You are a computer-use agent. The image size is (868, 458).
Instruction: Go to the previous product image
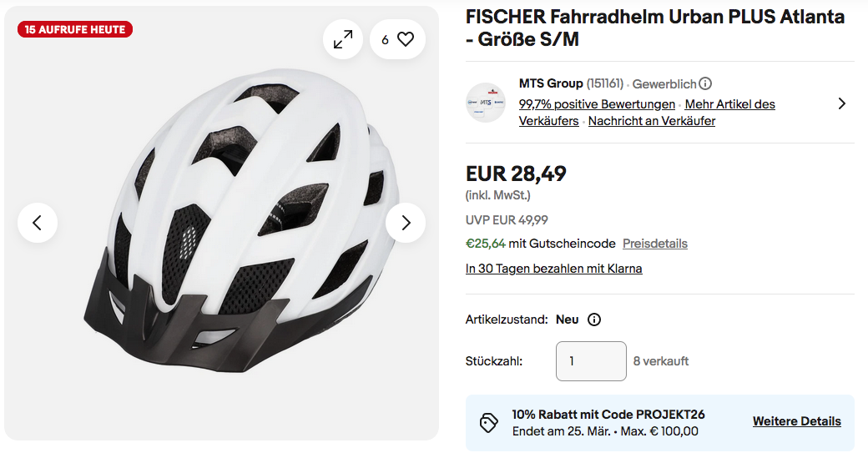coord(38,223)
